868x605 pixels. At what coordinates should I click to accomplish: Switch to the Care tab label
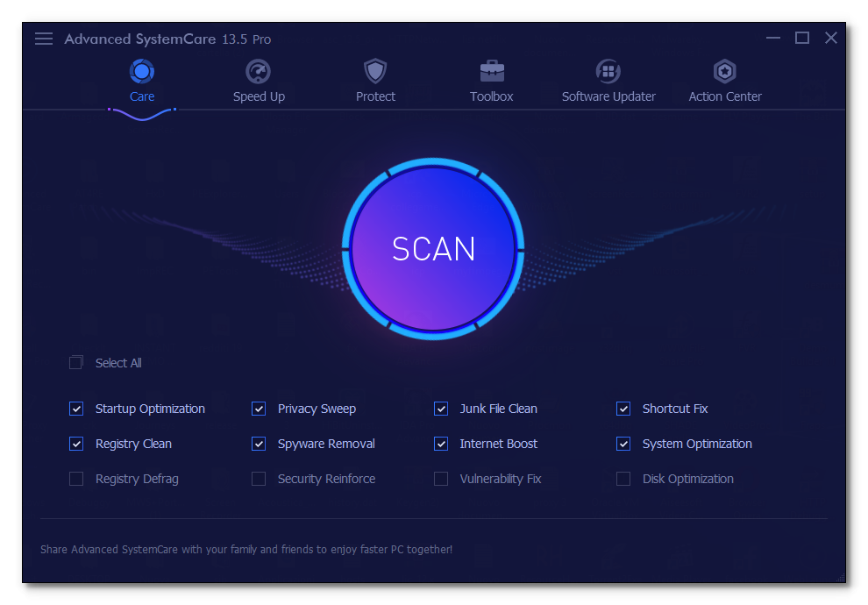pos(142,96)
